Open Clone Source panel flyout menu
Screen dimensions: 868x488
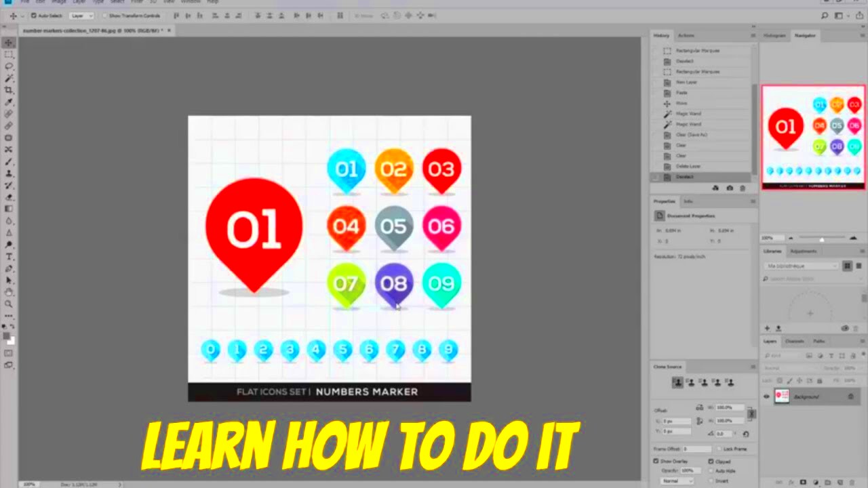(753, 367)
